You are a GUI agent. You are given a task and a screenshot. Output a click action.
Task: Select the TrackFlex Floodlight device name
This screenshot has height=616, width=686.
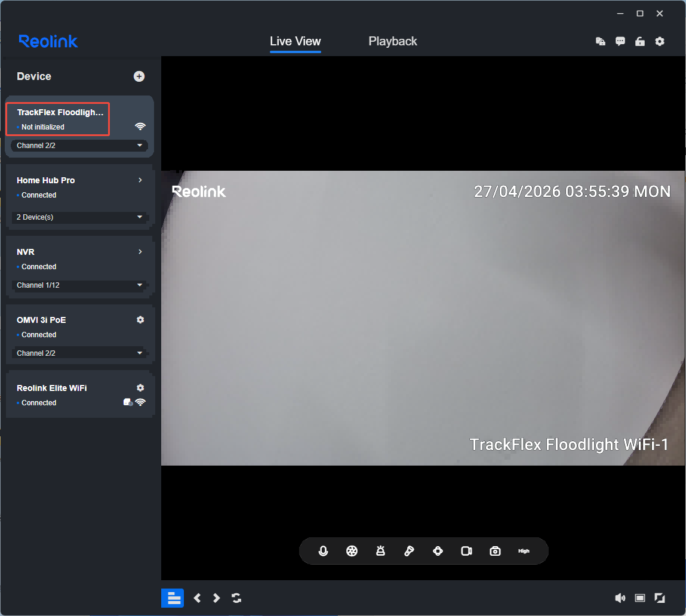coord(60,112)
